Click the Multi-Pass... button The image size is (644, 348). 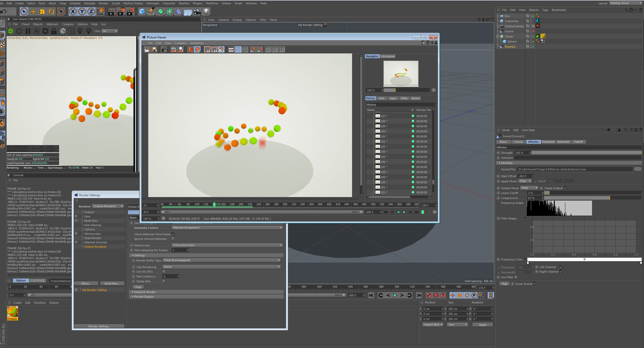[x=112, y=284]
